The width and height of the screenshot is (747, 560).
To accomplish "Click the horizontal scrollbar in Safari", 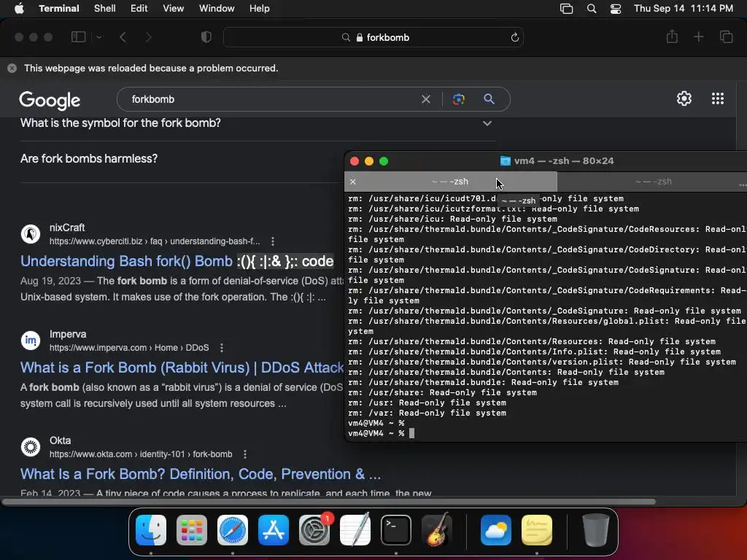I will pos(329,502).
